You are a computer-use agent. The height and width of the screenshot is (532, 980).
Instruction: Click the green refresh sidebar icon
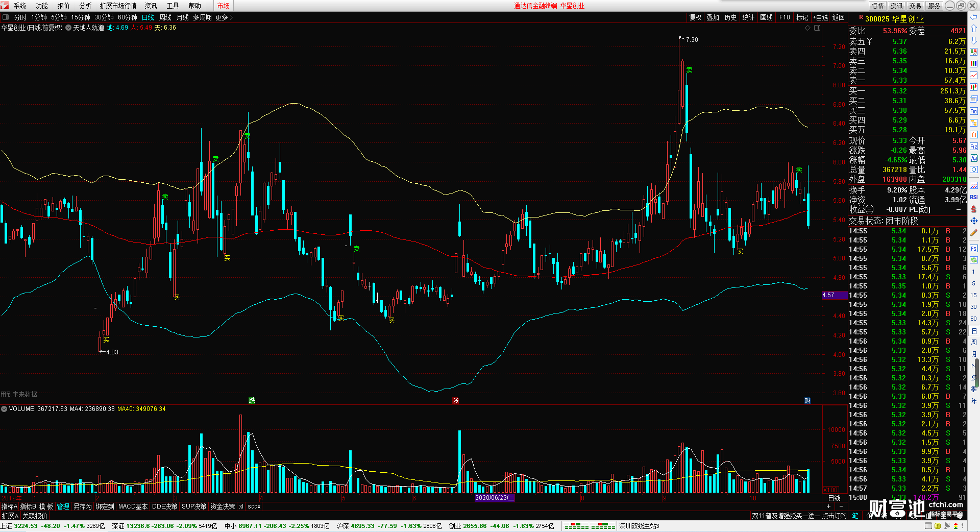(974, 260)
